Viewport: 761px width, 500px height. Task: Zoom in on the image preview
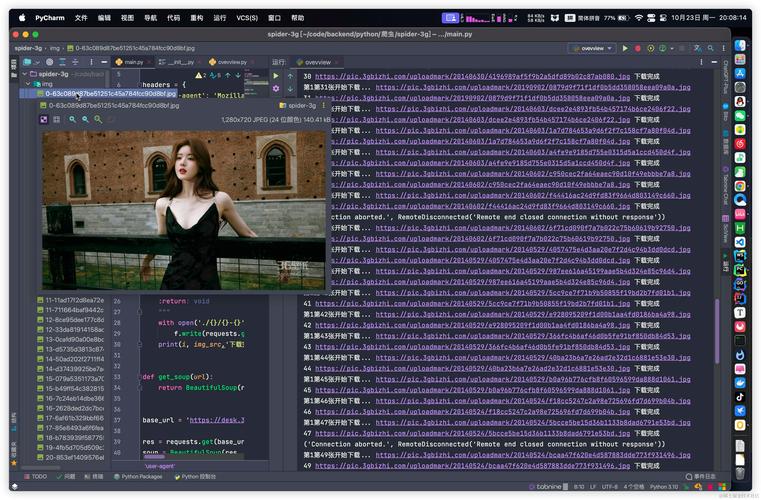click(72, 119)
